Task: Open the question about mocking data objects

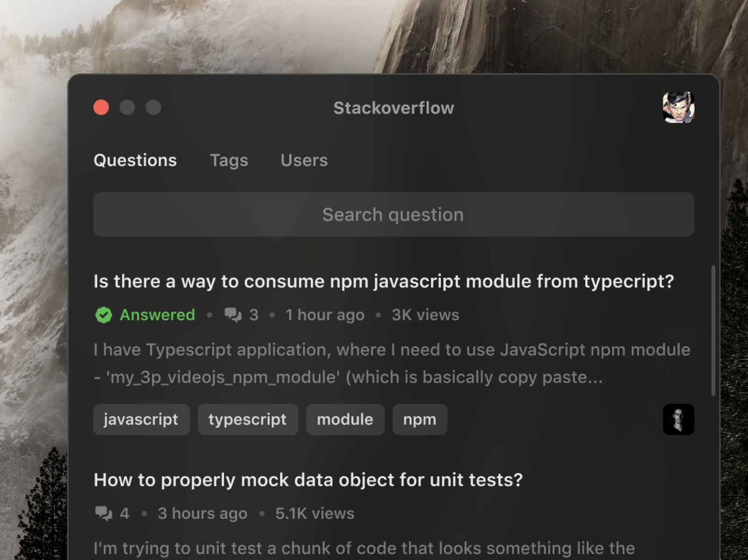Action: click(x=309, y=480)
